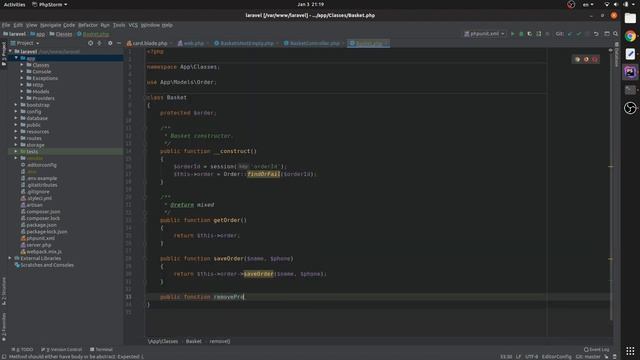This screenshot has height=360, width=640.
Task: Open the Version Control tool window
Action: pos(62,349)
